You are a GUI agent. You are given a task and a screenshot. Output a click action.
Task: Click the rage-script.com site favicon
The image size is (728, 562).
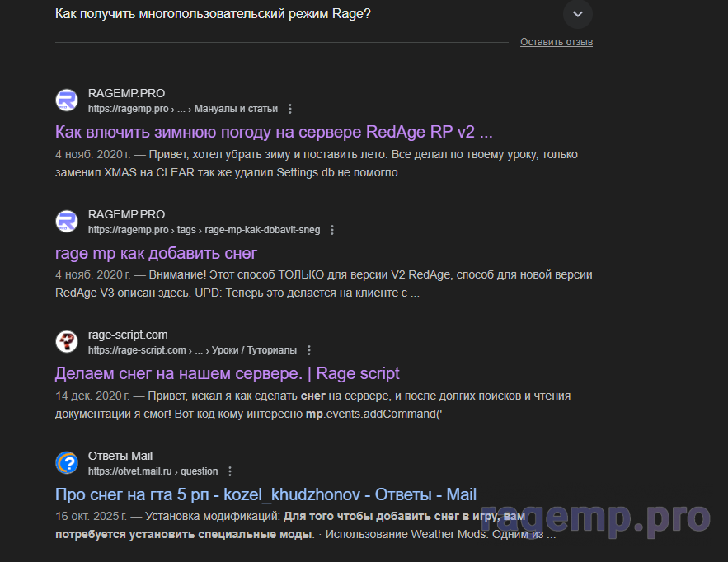[x=67, y=342]
